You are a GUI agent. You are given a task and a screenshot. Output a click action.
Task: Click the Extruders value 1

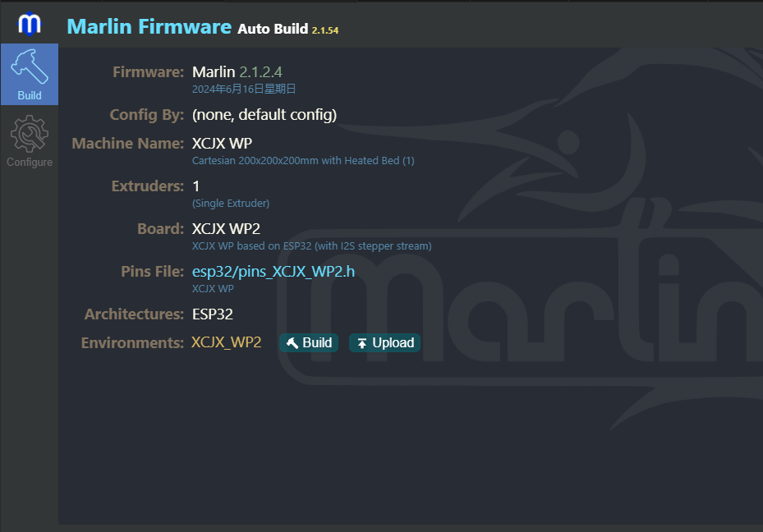(196, 186)
